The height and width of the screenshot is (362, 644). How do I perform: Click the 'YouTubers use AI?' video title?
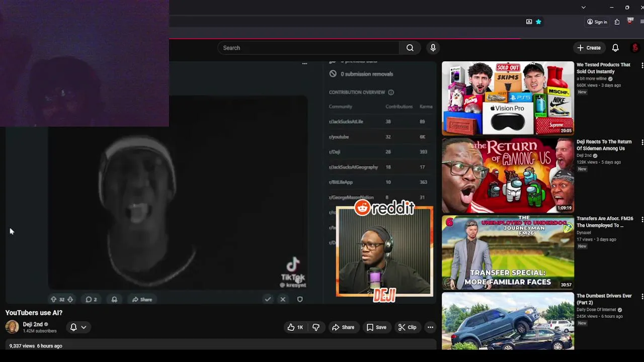click(x=34, y=313)
